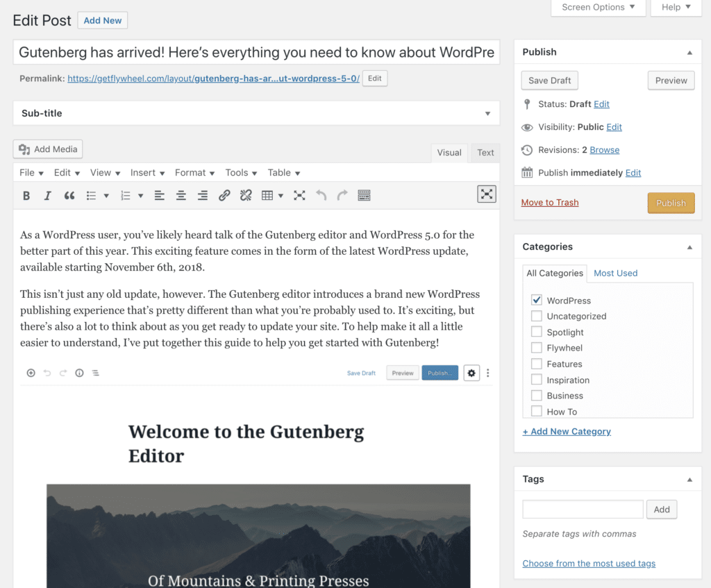711x588 pixels.
Task: Enable distraction-free writing mode
Action: [487, 194]
